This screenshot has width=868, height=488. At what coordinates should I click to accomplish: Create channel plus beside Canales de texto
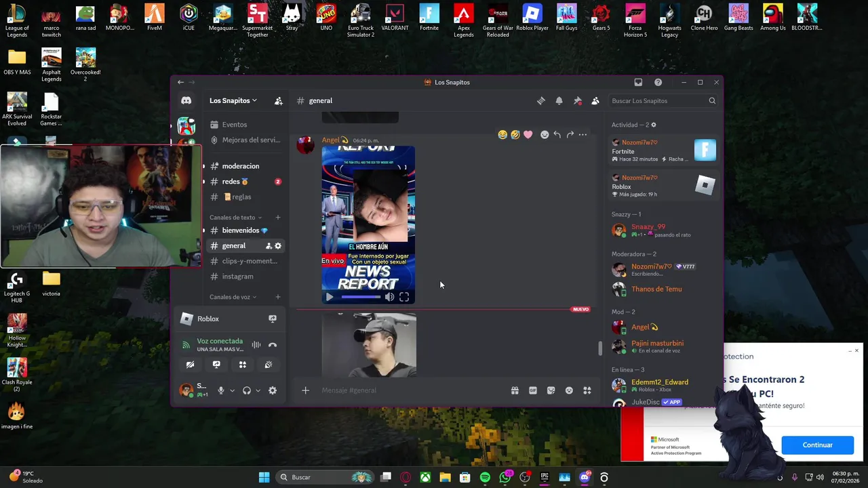pos(278,218)
